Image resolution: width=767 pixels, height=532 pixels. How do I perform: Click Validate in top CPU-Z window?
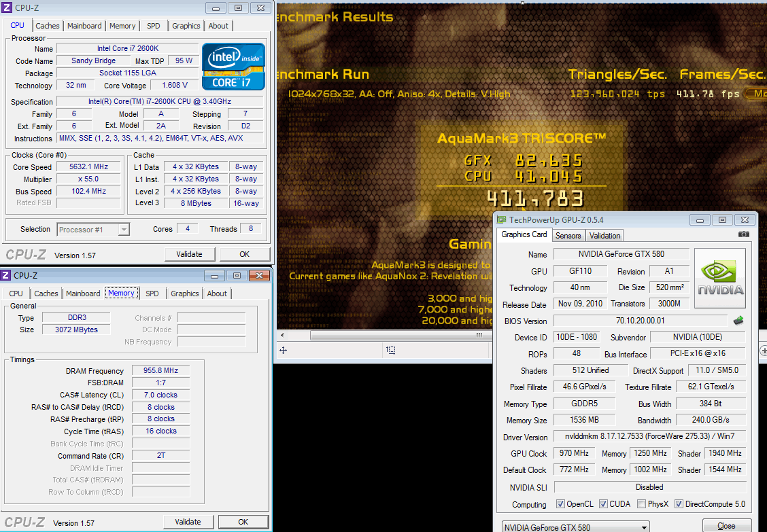click(x=189, y=254)
